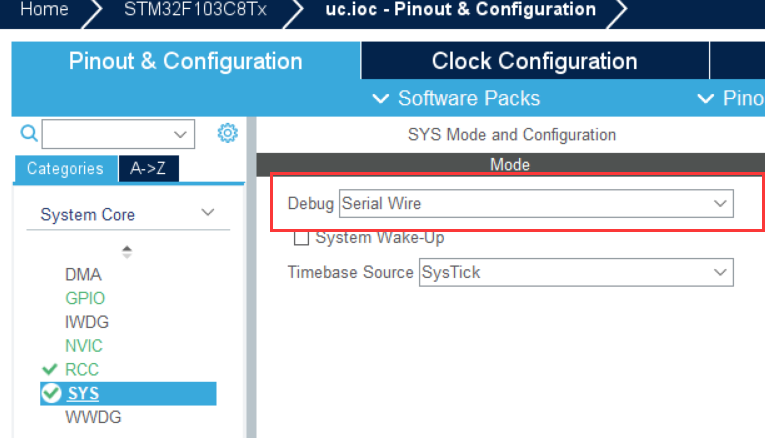Open the Timebase Source SysTick dropdown
The height and width of the screenshot is (438, 765).
pyautogui.click(x=576, y=272)
